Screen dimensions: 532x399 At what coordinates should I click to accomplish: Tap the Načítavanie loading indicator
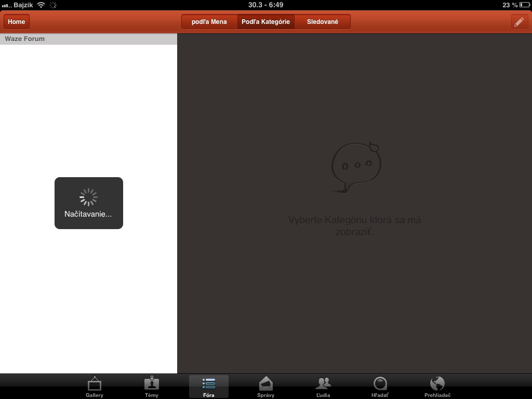[x=88, y=203]
